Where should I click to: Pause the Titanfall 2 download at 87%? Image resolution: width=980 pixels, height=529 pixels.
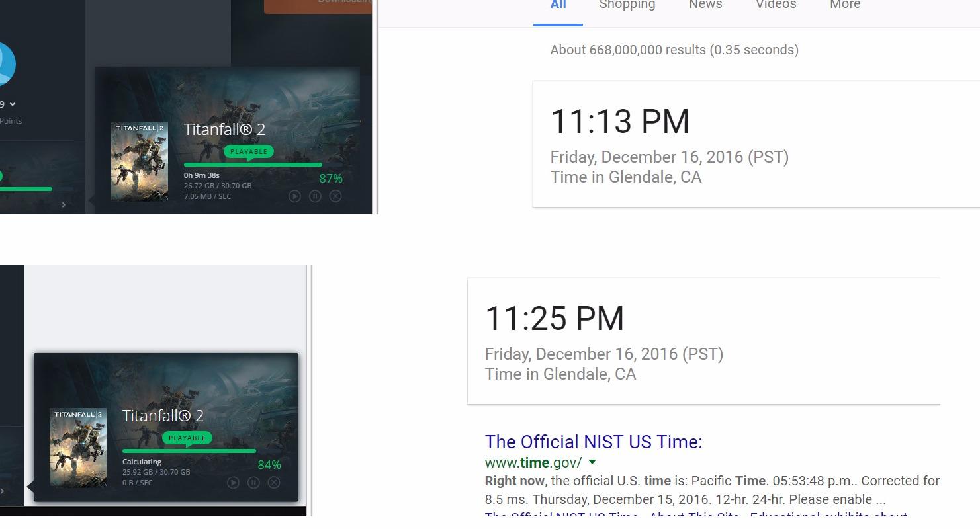point(315,196)
